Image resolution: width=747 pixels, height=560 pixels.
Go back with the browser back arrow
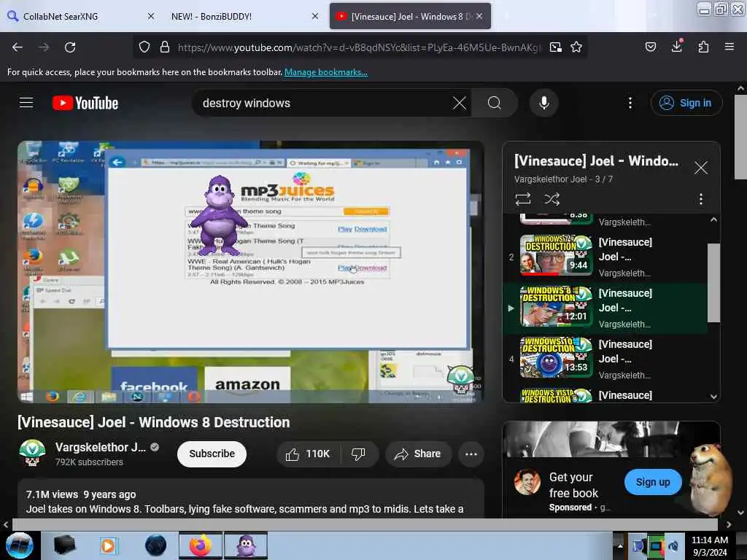[18, 47]
